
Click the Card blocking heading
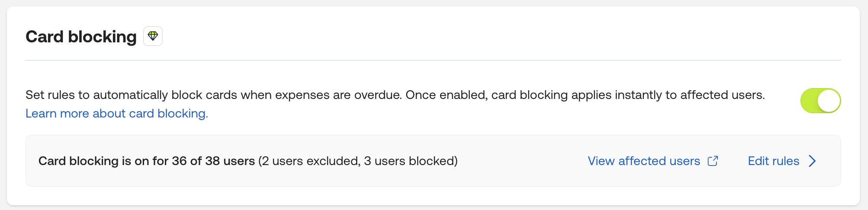[81, 37]
